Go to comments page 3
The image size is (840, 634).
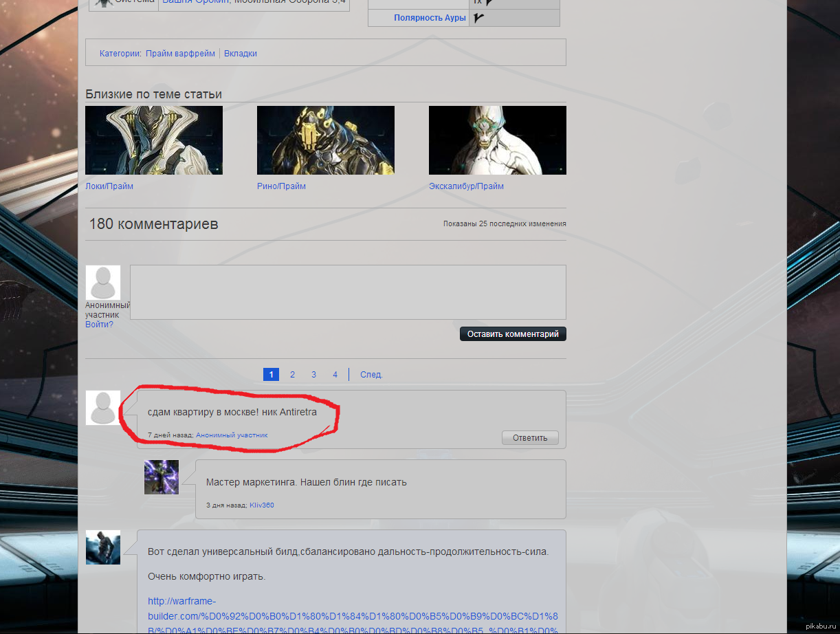[x=313, y=375]
